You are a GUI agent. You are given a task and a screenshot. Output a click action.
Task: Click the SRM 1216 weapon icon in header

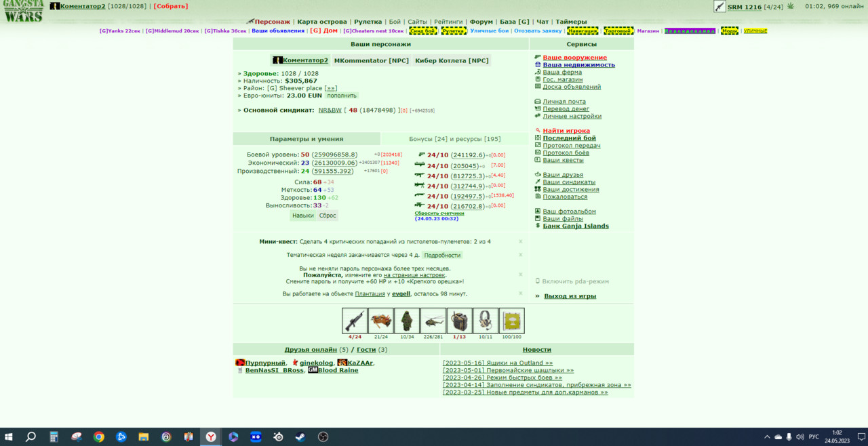coord(719,7)
